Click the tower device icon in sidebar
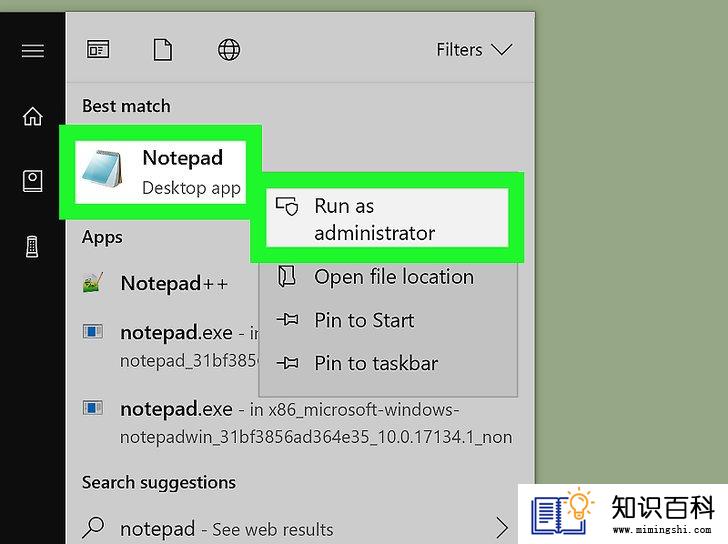 tap(32, 246)
